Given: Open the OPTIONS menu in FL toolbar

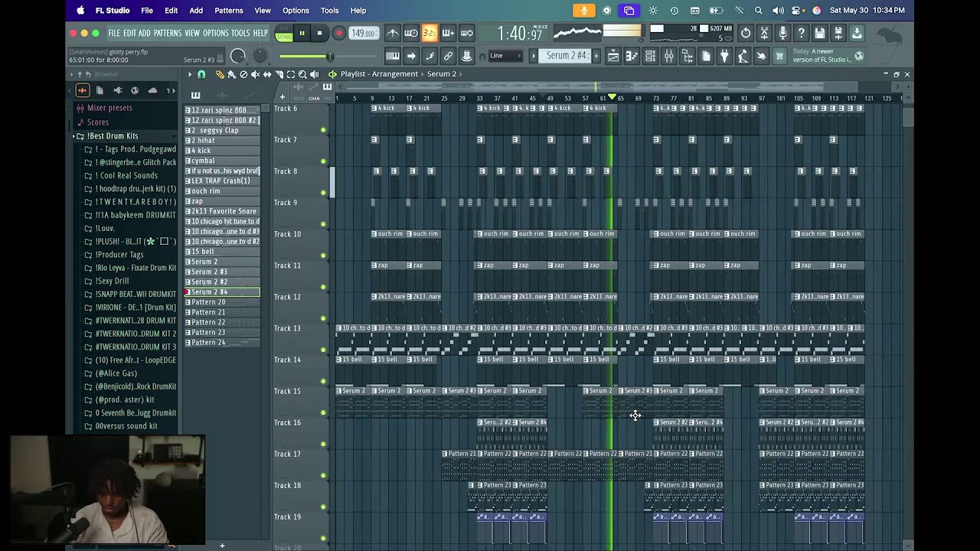Looking at the screenshot, I should (216, 33).
